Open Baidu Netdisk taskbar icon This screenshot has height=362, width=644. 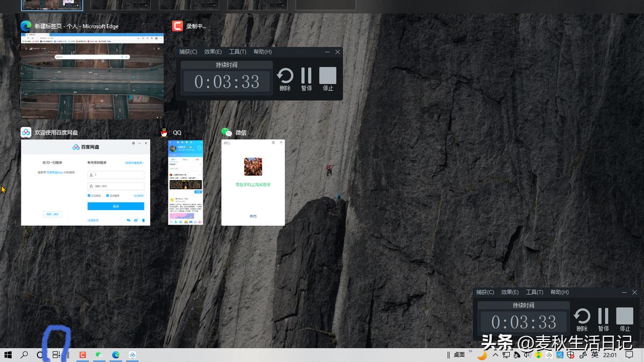tap(132, 355)
